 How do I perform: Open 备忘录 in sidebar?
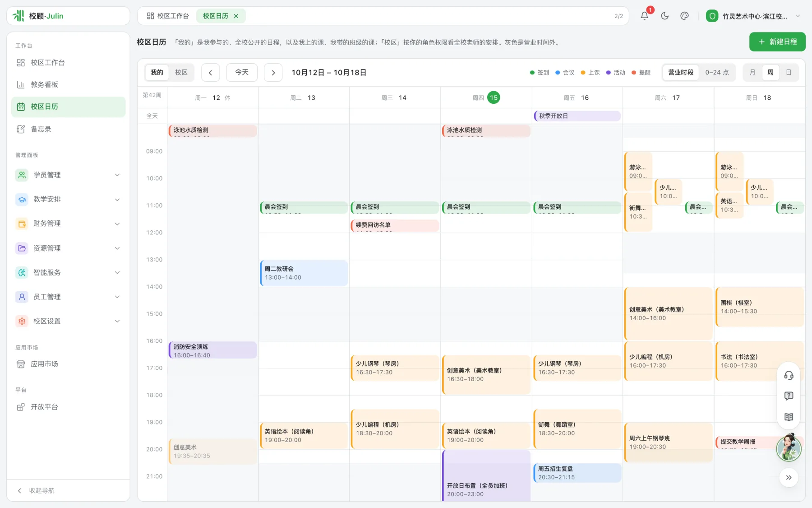(x=68, y=129)
